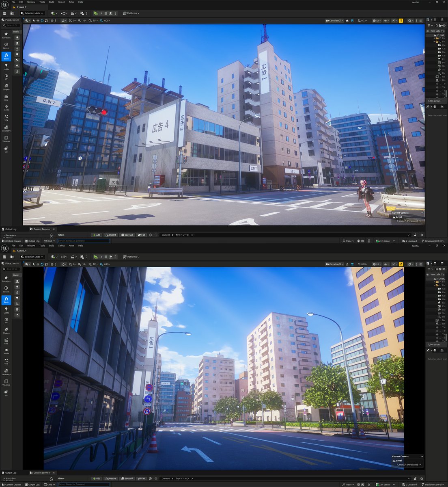This screenshot has height=487, width=448.
Task: Select the arrow Select tool, top viewport
Action: [x=34, y=21]
